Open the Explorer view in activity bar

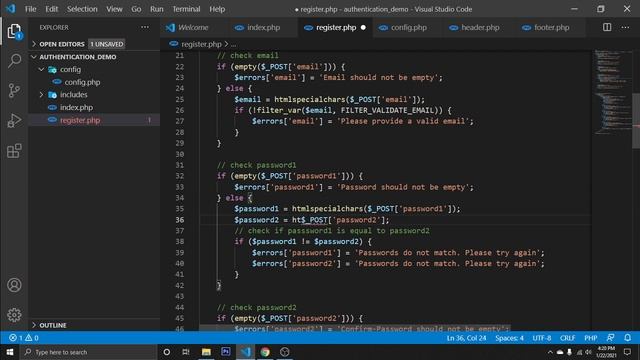[14, 31]
